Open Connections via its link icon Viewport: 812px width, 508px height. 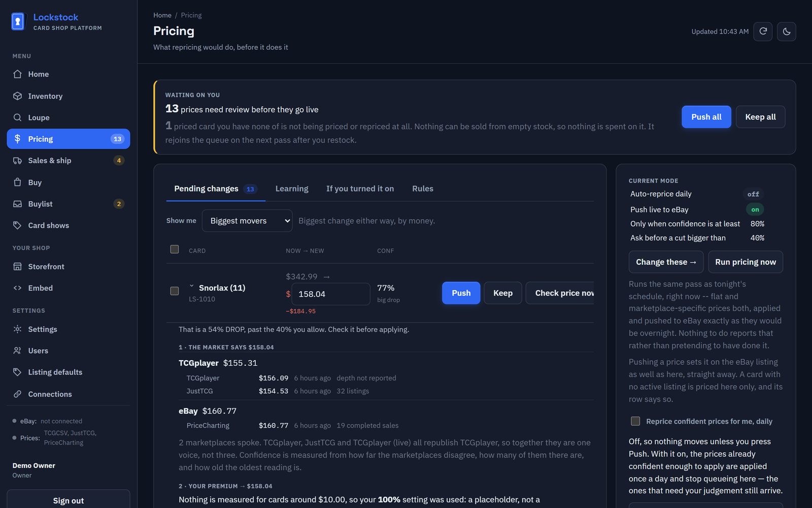click(x=17, y=394)
